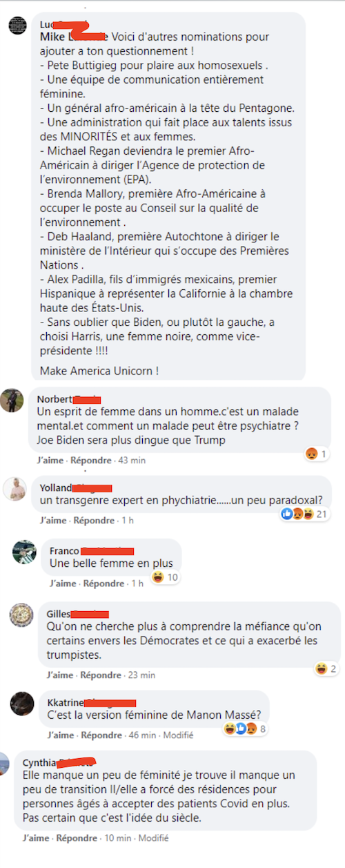This screenshot has height=868, width=345.
Task: Click J'aime under Franco's comment
Action: (x=63, y=584)
